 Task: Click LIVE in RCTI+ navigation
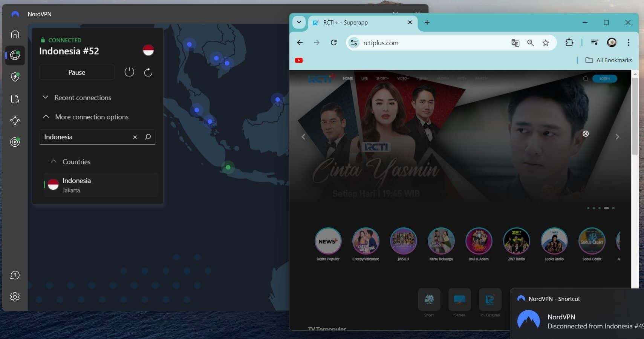pos(364,78)
